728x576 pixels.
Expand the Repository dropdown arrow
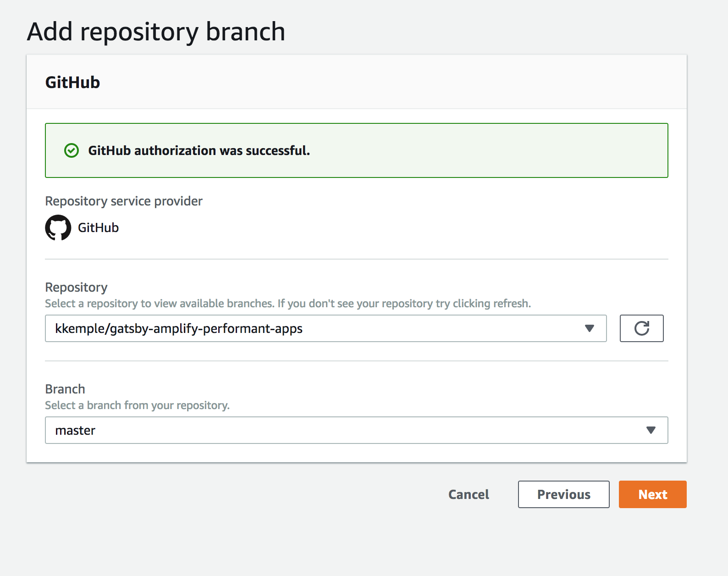point(590,328)
